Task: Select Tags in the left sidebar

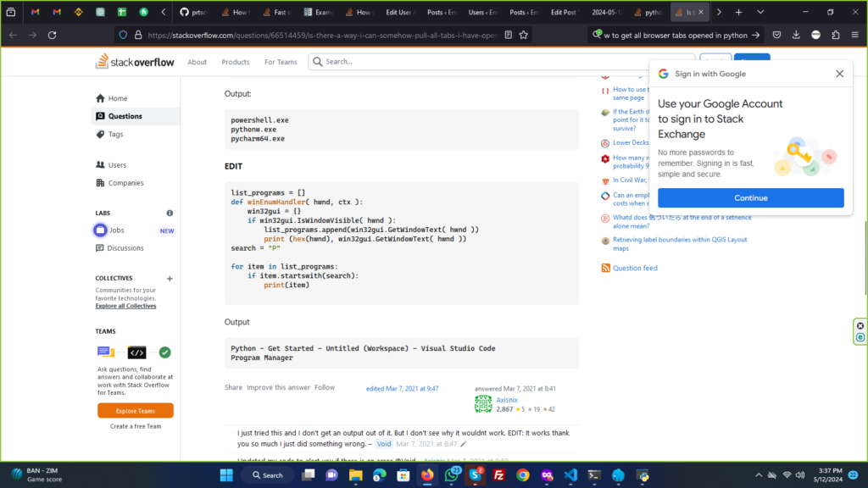Action: coord(115,135)
